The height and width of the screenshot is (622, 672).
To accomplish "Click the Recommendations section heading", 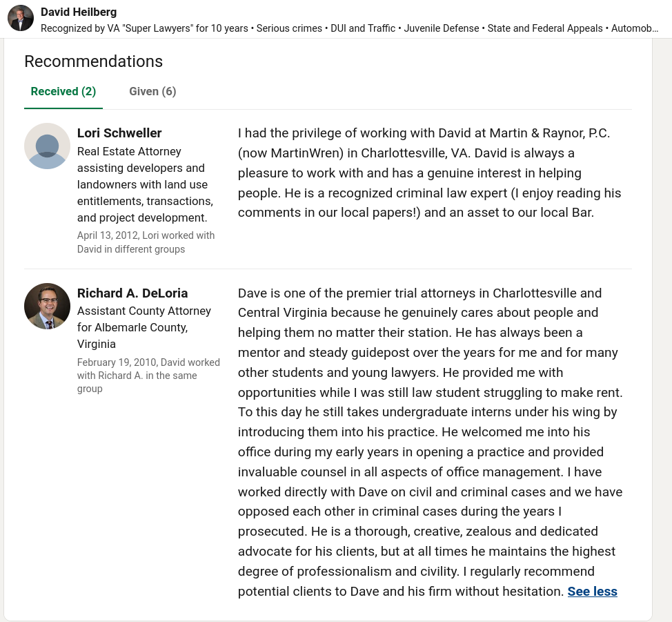I will coord(93,61).
